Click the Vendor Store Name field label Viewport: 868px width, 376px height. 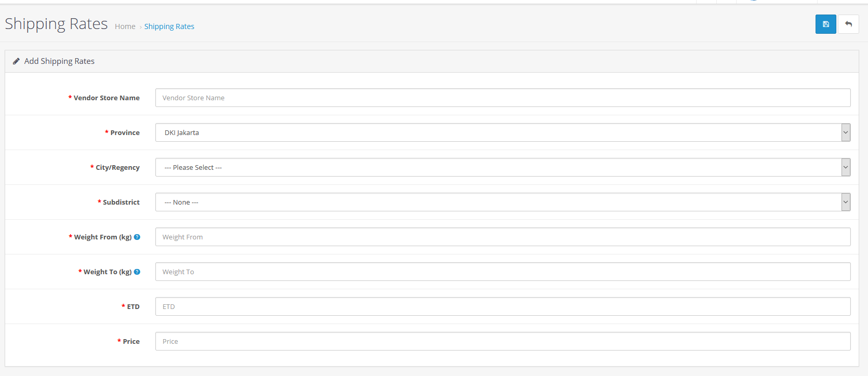tap(106, 98)
